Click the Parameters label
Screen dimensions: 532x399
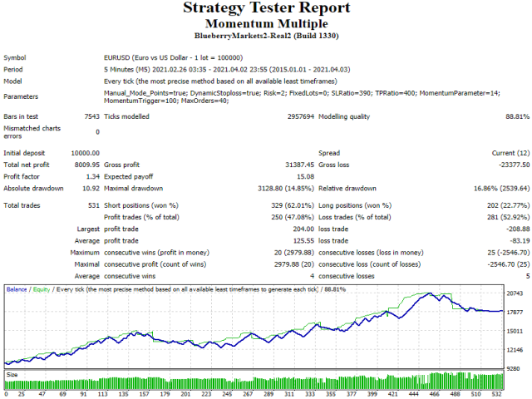[x=21, y=96]
